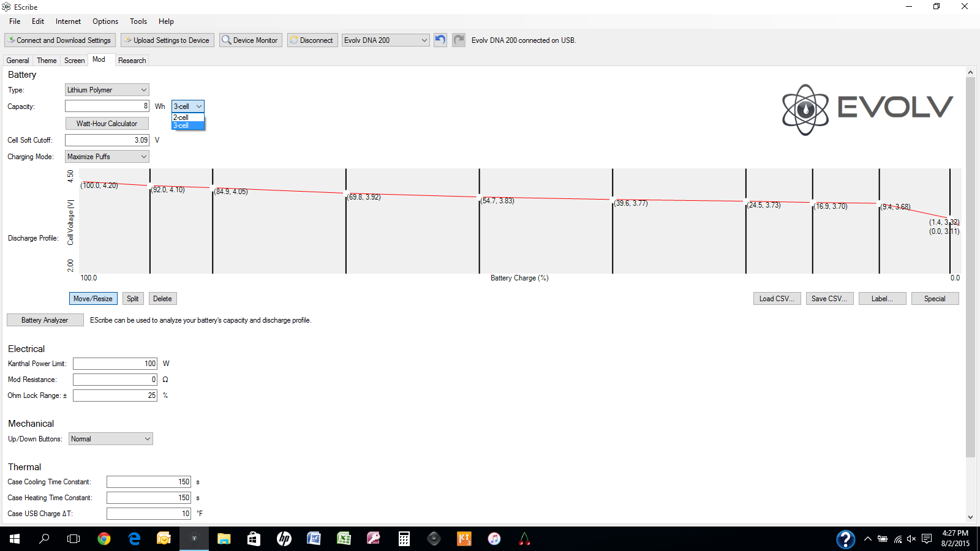
Task: Open Action Center notifications icon
Action: coord(927,539)
